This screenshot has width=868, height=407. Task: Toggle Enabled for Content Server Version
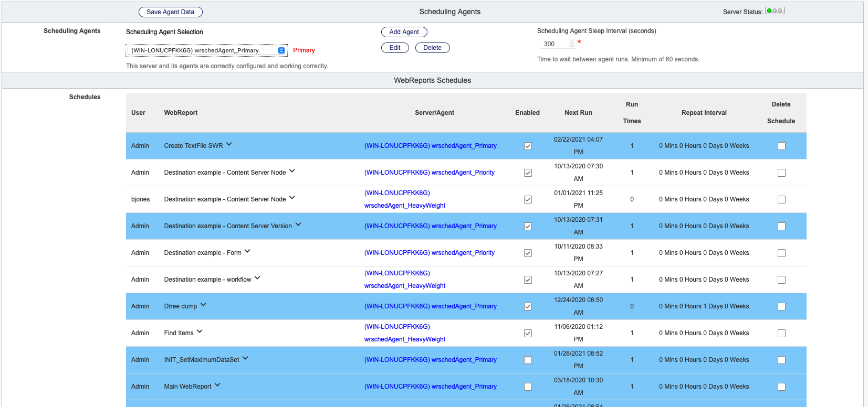[528, 227]
